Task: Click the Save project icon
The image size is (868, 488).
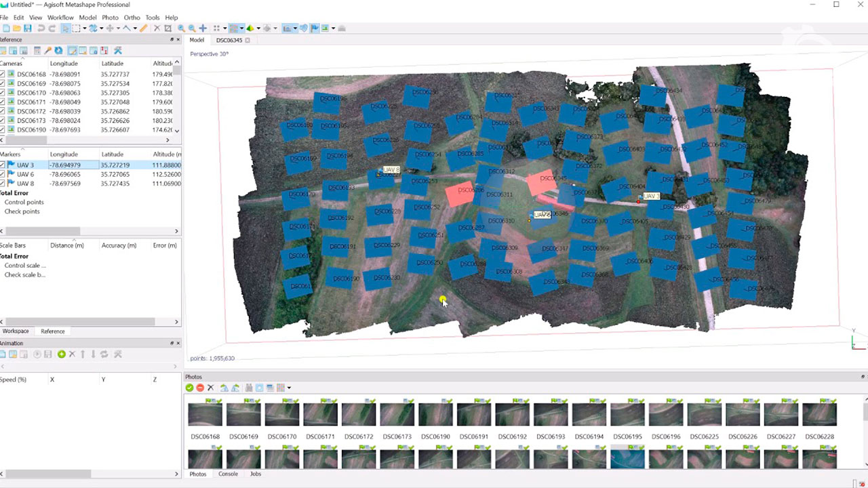Action: click(x=28, y=28)
